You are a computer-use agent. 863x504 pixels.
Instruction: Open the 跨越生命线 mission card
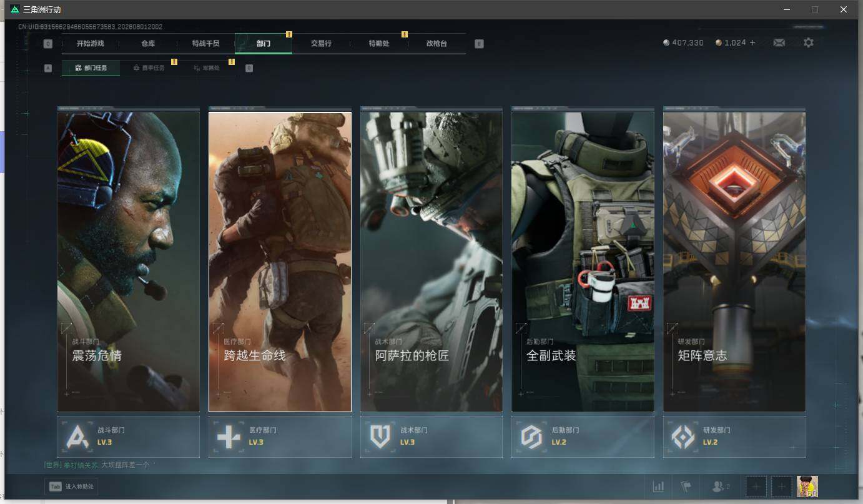(x=280, y=261)
